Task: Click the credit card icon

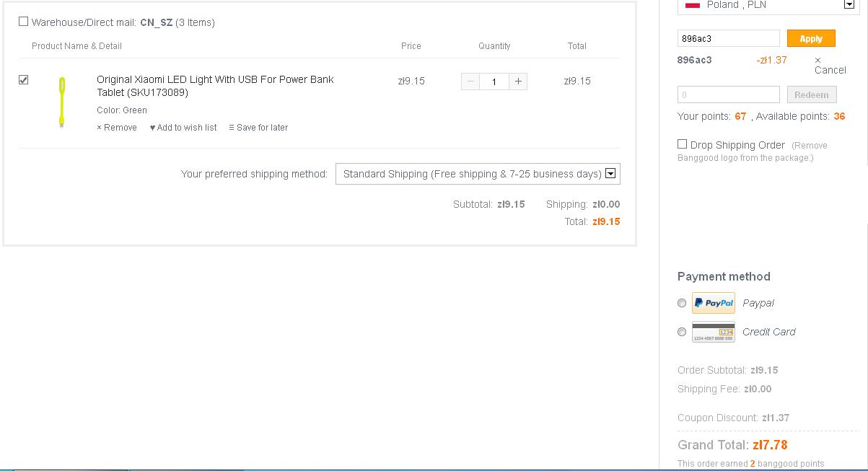Action: pos(713,332)
